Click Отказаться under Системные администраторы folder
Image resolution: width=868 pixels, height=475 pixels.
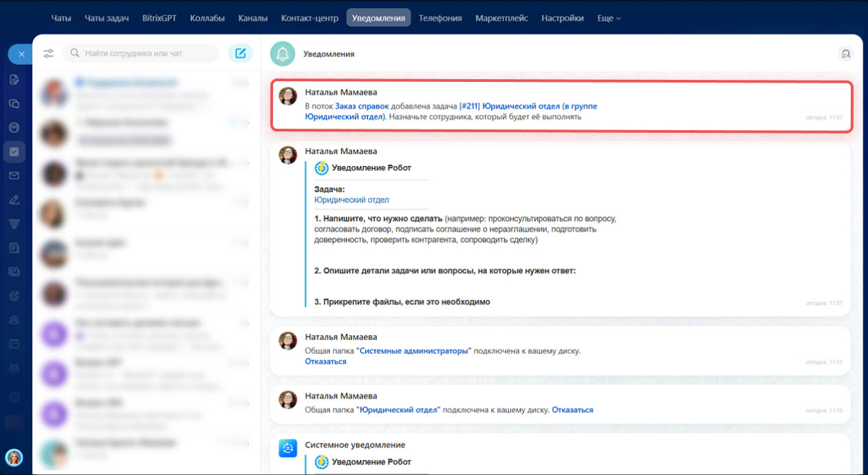coord(325,361)
